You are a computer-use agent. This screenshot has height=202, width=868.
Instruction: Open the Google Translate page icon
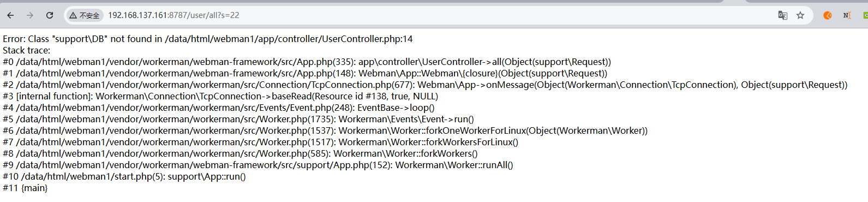pos(782,15)
